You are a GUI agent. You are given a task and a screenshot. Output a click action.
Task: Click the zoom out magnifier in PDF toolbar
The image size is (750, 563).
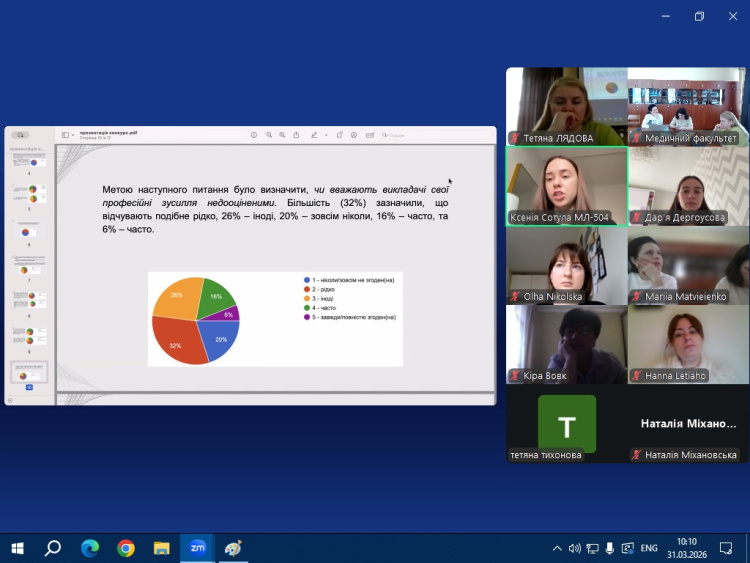coord(268,135)
